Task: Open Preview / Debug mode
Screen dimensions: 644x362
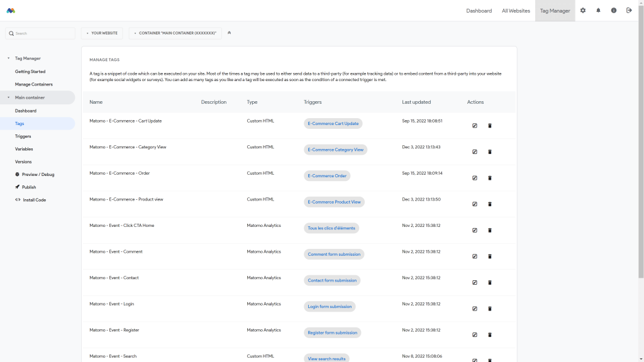Action: coord(35,175)
